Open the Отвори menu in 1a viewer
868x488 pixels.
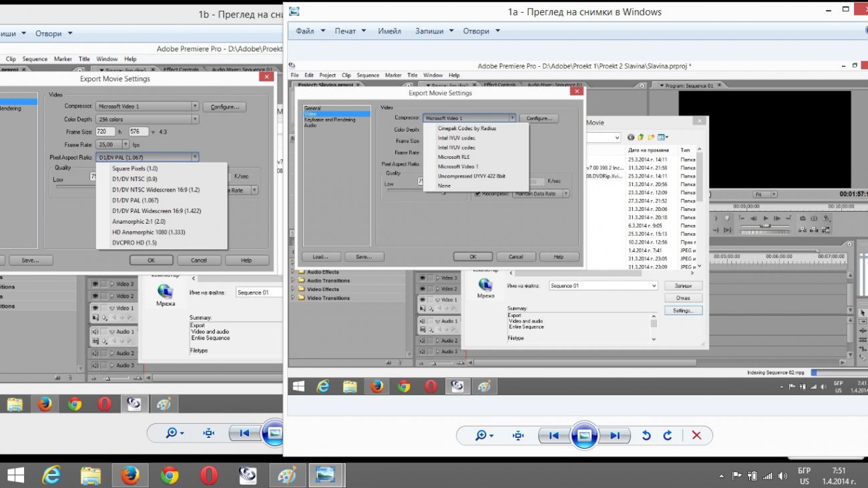click(481, 31)
